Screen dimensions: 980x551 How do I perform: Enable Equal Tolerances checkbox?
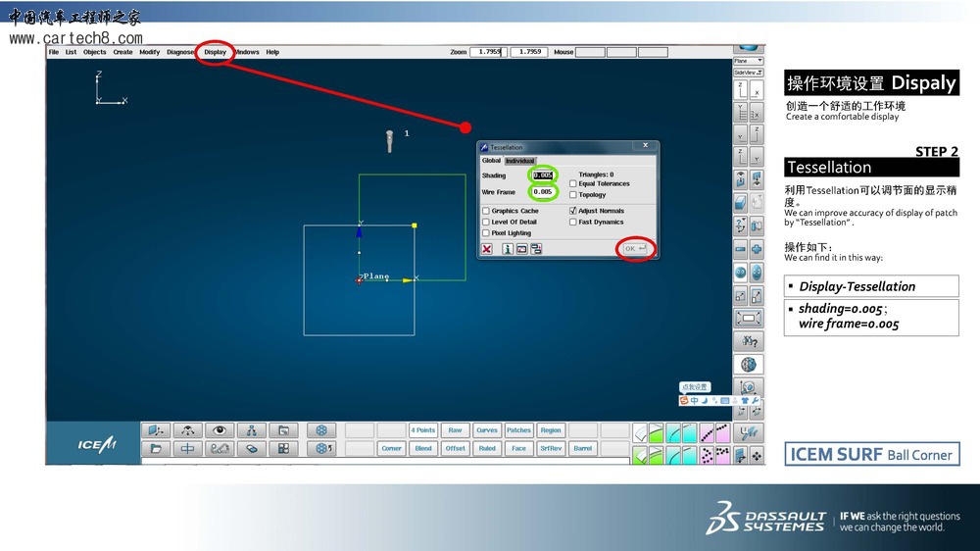click(573, 184)
